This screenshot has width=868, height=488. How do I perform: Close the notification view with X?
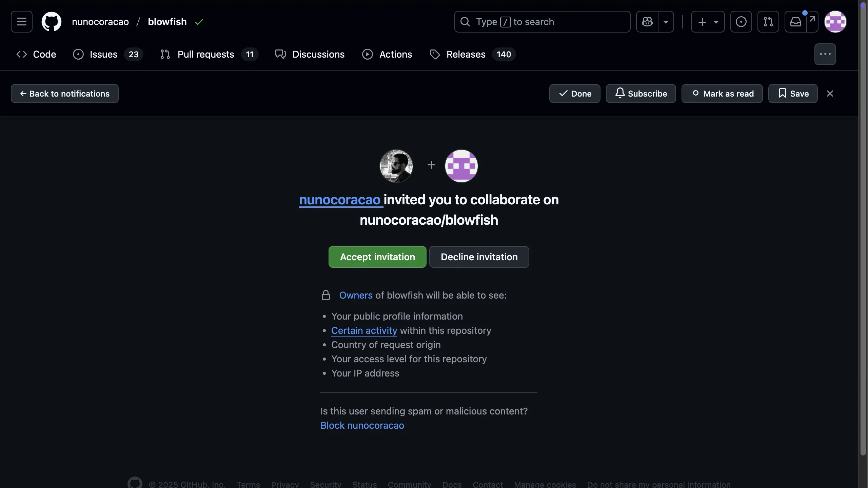(830, 94)
